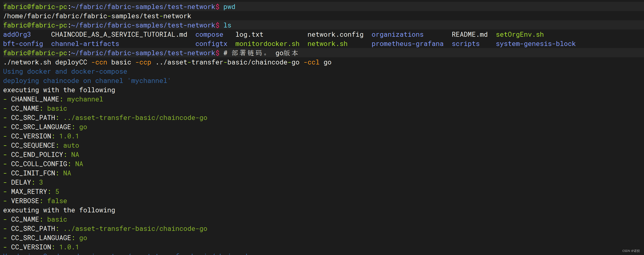
Task: Click the MAX_RETRY value '5'
Action: (57, 192)
